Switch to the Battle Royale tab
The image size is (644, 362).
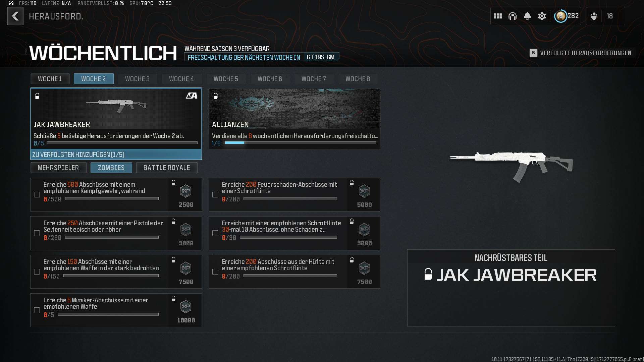click(167, 168)
